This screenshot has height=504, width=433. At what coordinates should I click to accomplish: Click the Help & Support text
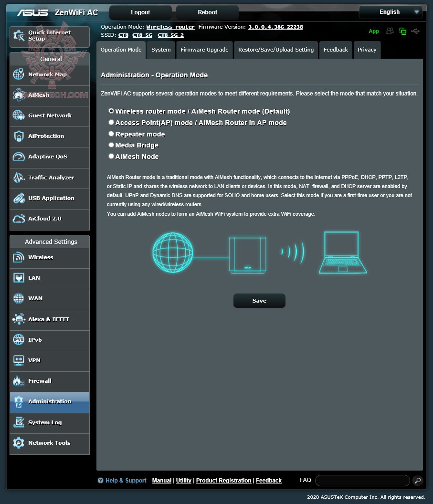tap(126, 481)
